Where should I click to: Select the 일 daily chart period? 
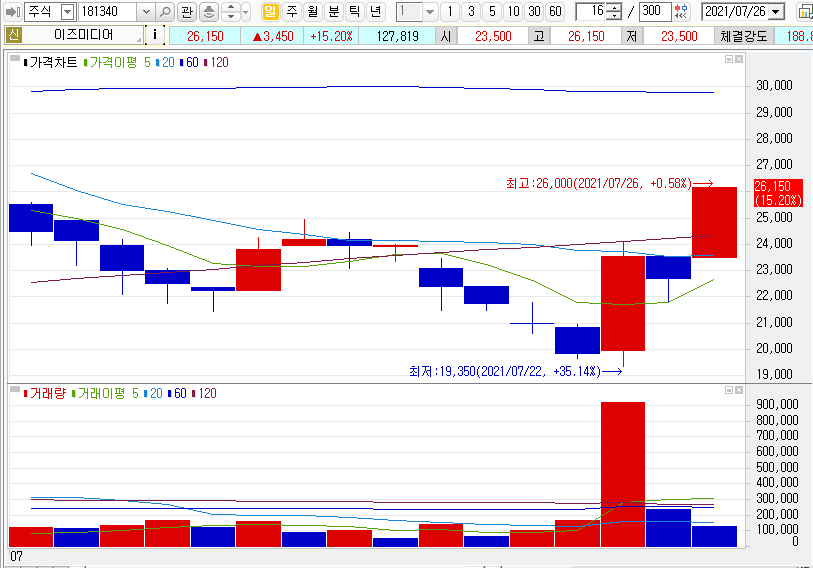(270, 11)
